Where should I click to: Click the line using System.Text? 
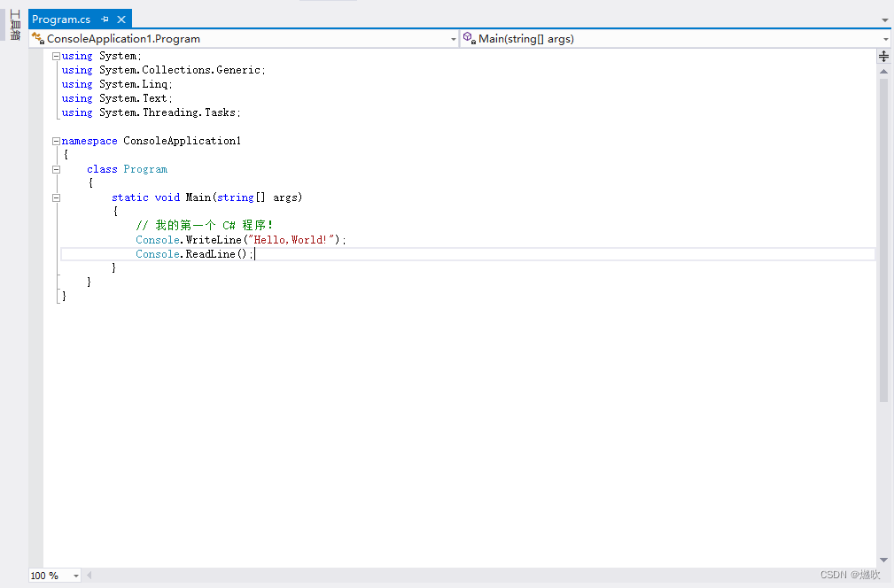click(x=117, y=98)
